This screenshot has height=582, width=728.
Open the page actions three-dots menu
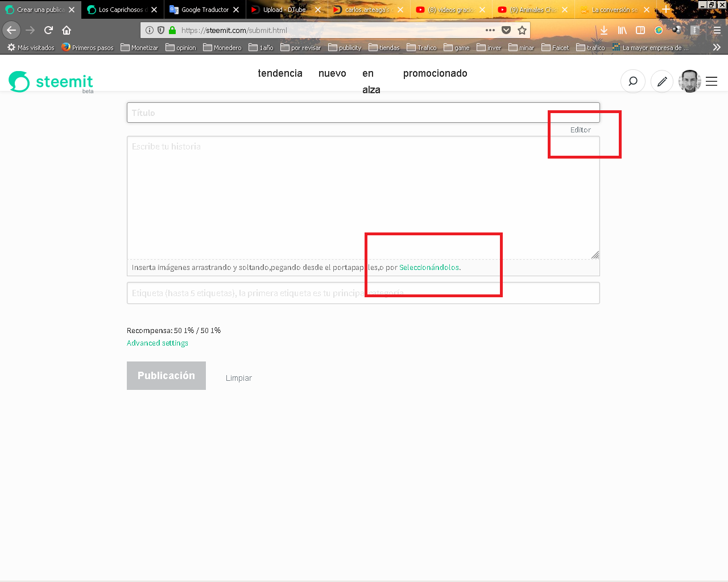490,30
